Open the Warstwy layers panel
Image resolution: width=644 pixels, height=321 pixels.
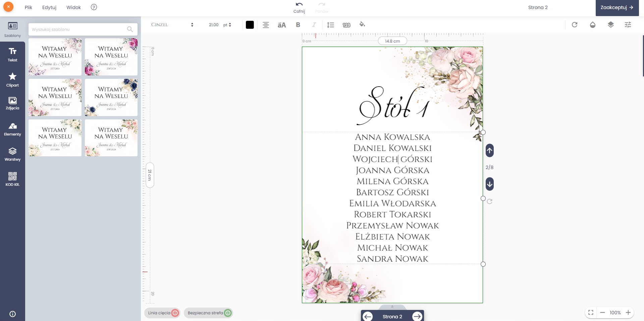(x=12, y=154)
